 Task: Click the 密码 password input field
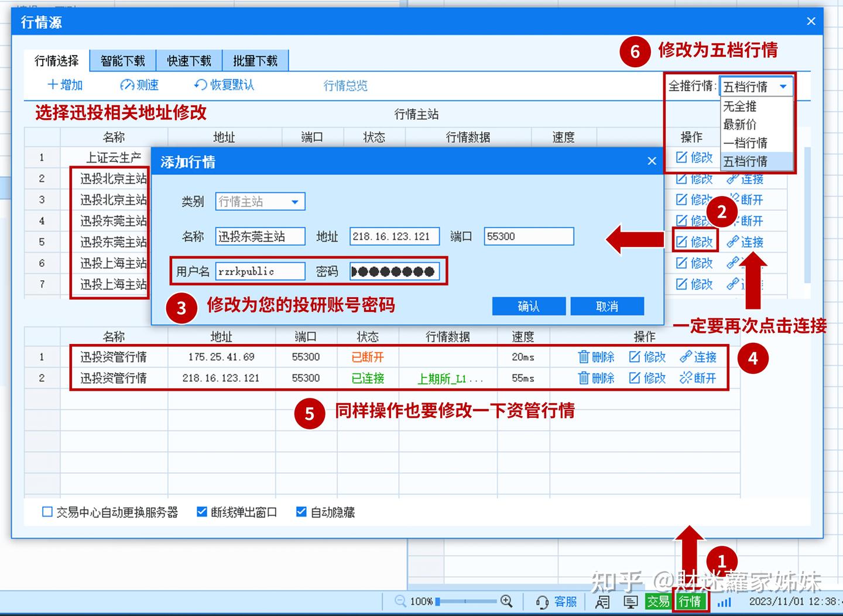click(396, 271)
